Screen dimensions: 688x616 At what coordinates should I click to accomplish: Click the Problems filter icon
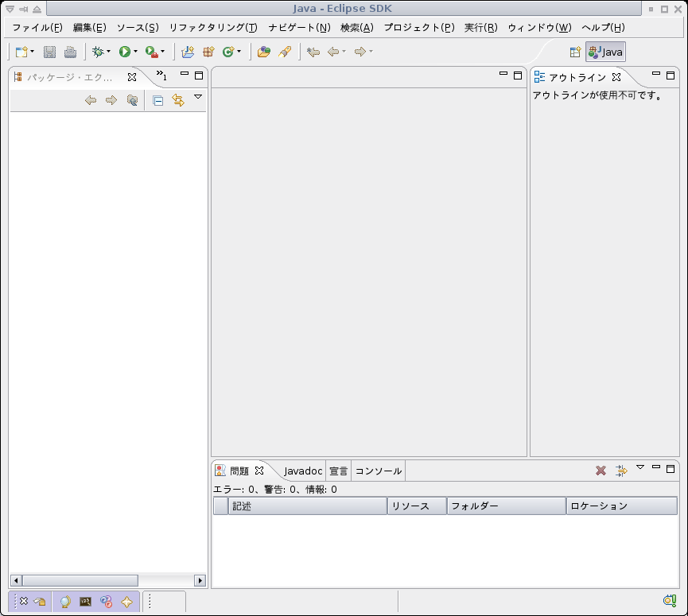[x=621, y=471]
